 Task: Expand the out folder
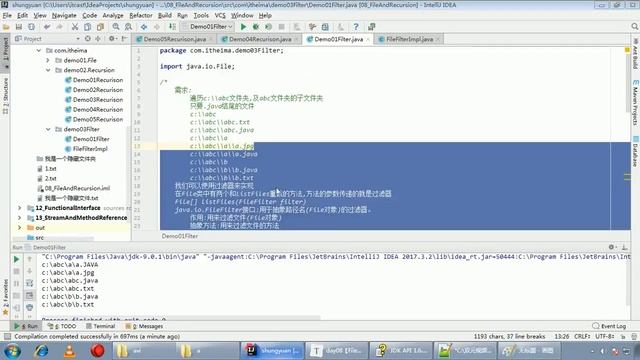[x=19, y=228]
